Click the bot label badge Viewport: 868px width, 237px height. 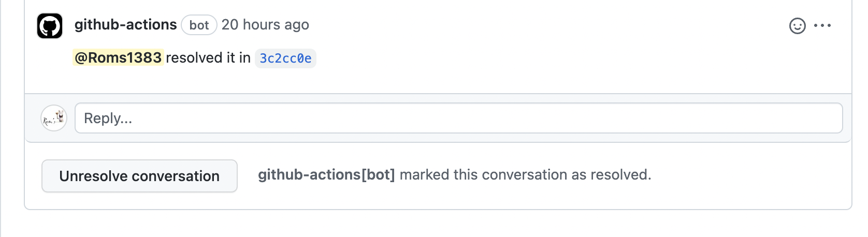coord(199,25)
